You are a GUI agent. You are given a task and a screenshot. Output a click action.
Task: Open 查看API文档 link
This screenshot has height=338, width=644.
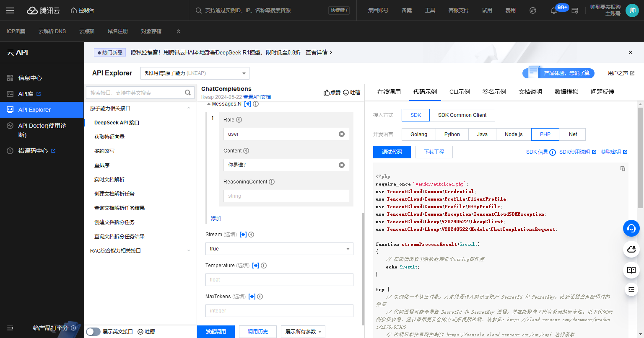[257, 97]
